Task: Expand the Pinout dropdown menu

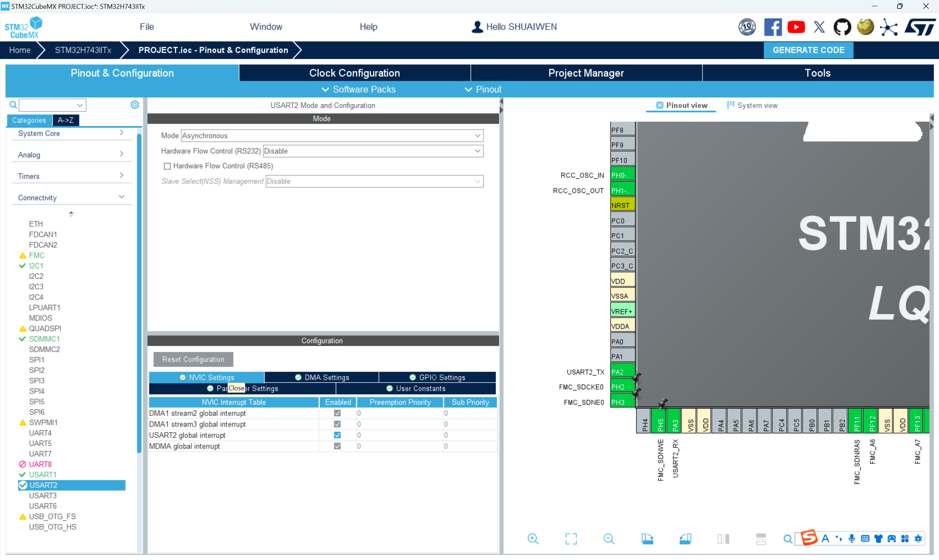Action: pos(483,89)
